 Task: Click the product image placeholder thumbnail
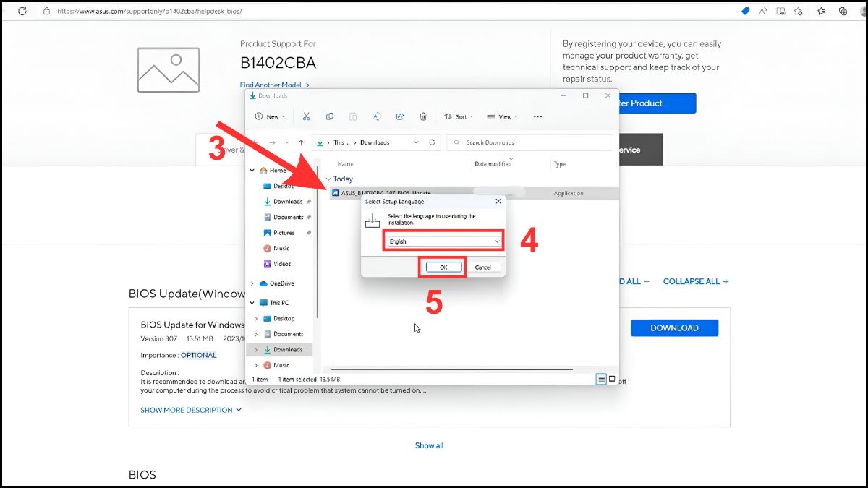tap(168, 69)
